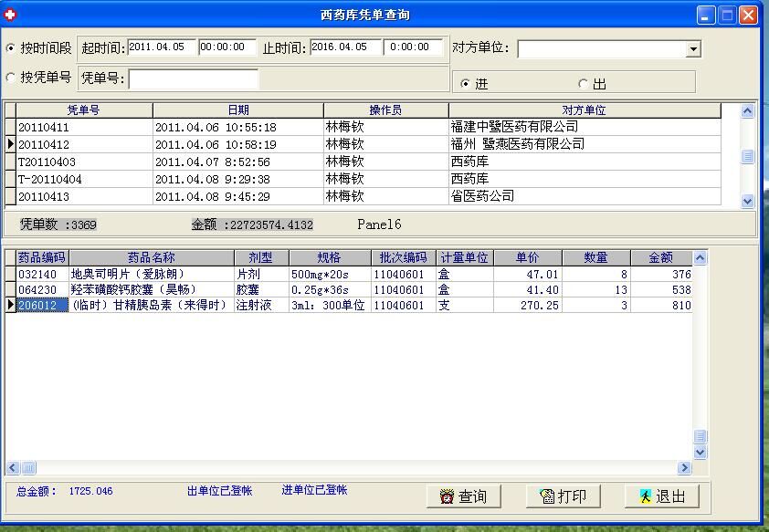
Task: Click 省医药公司 cell
Action: (585, 196)
